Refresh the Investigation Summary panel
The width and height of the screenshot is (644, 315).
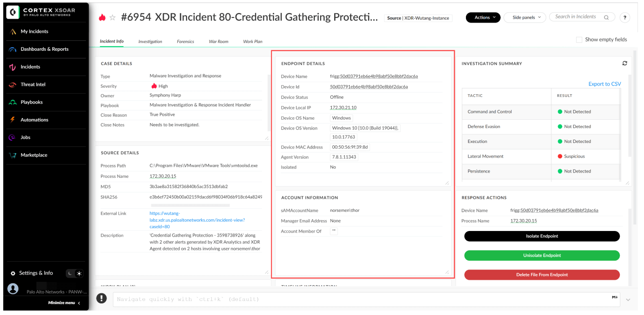(x=624, y=63)
